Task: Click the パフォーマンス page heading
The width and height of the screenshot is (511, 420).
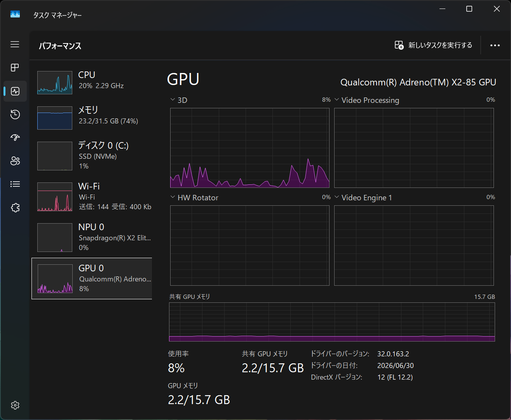Action: coord(60,46)
